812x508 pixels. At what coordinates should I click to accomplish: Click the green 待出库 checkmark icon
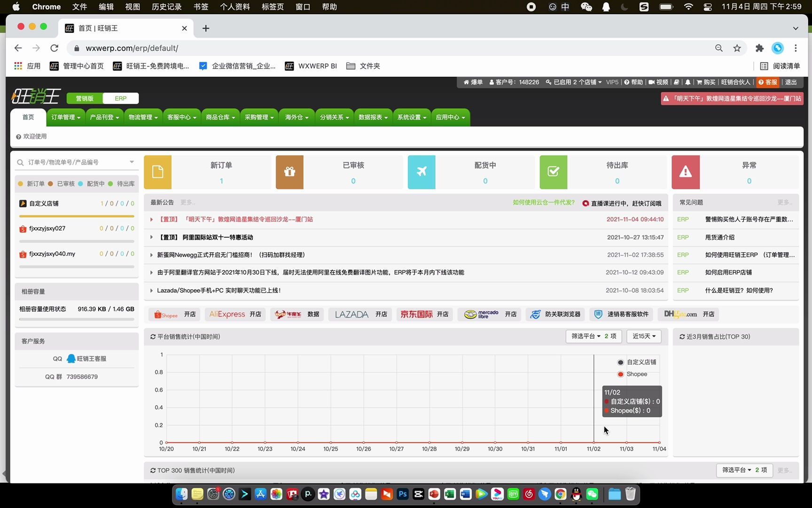point(554,172)
